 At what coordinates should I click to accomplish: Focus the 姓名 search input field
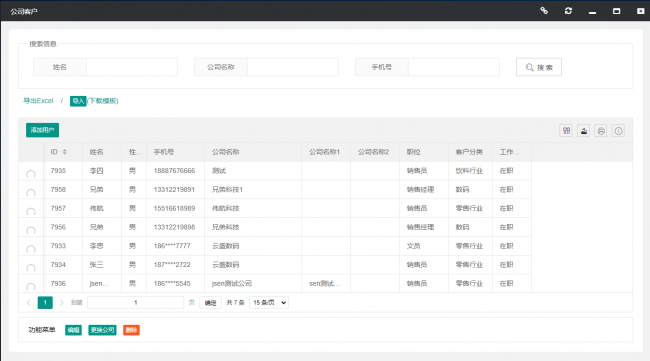(x=132, y=67)
